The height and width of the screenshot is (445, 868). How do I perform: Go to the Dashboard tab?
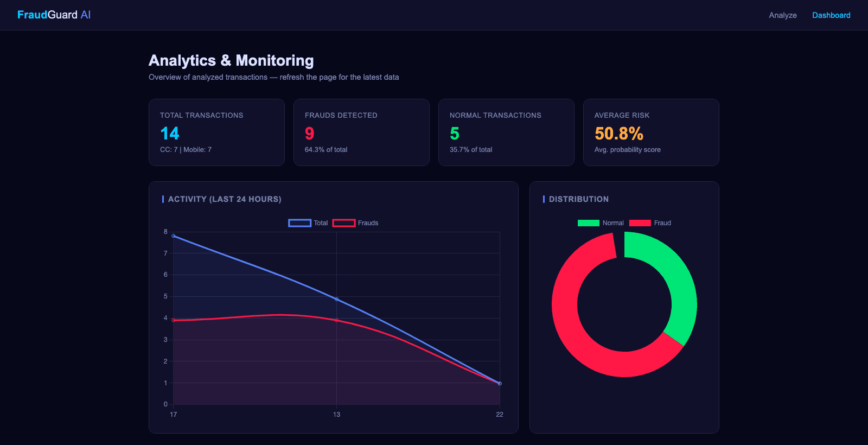tap(831, 15)
